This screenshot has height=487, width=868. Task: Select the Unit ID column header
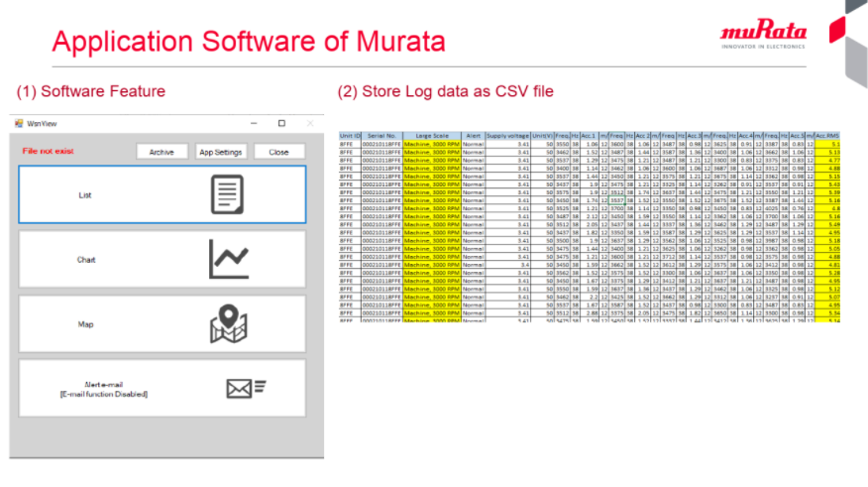[x=350, y=136]
